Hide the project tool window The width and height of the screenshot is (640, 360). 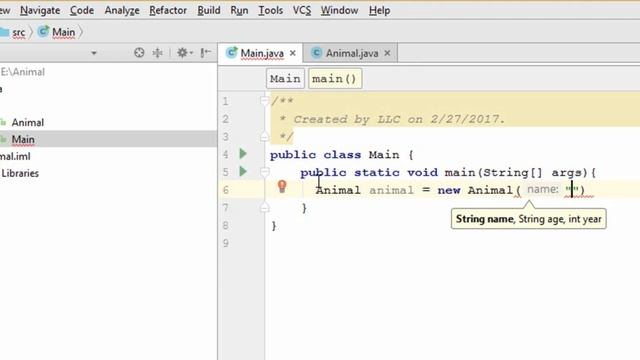pyautogui.click(x=206, y=53)
